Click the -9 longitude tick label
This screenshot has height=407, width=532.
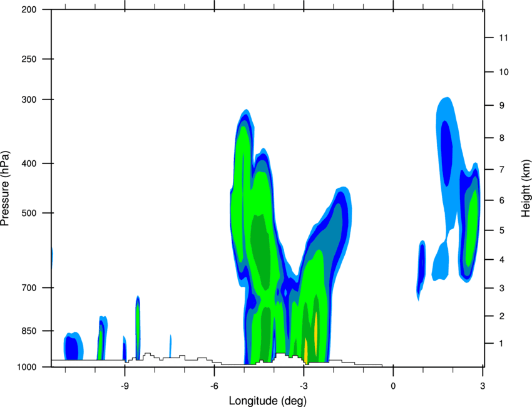[x=125, y=386]
